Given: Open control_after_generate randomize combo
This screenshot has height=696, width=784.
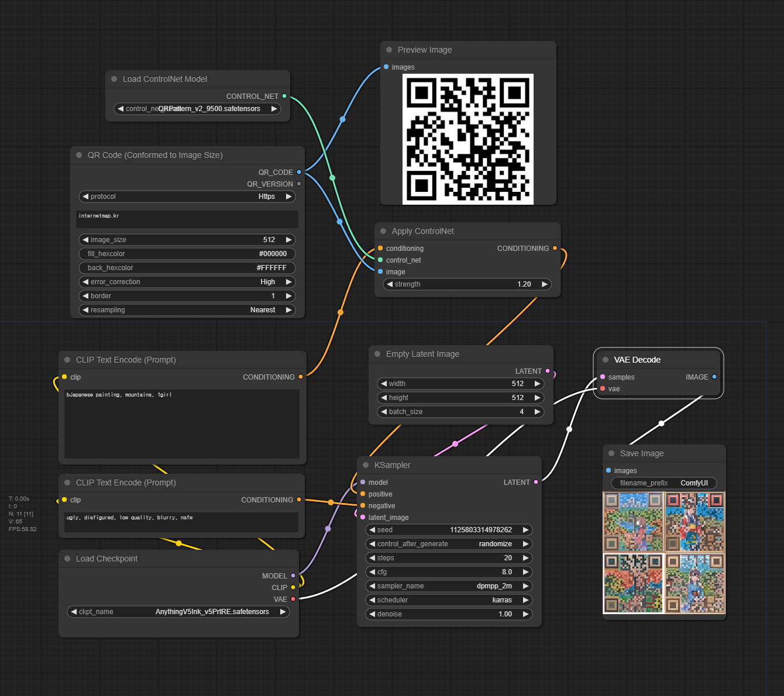Looking at the screenshot, I should [x=449, y=544].
